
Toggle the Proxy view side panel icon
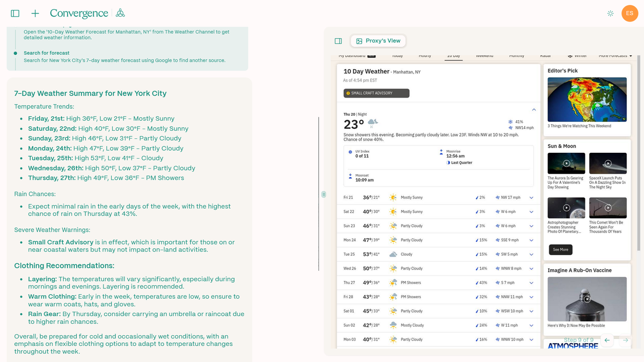point(338,41)
